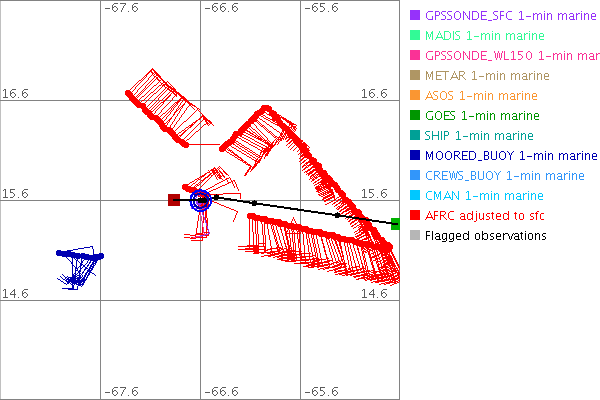Image resolution: width=600 pixels, height=400 pixels.
Task: Click the blue circled storm center marker
Action: pos(200,200)
